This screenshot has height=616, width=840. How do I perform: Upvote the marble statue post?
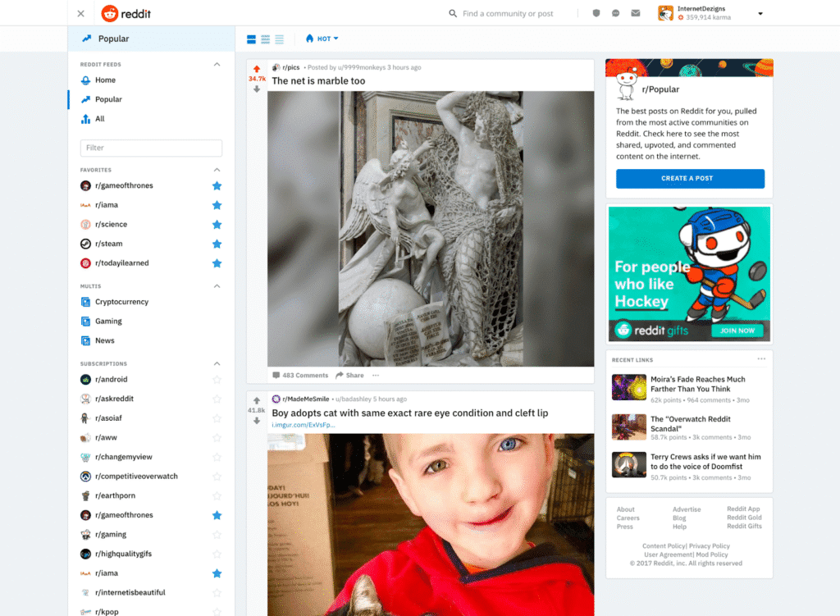point(257,67)
